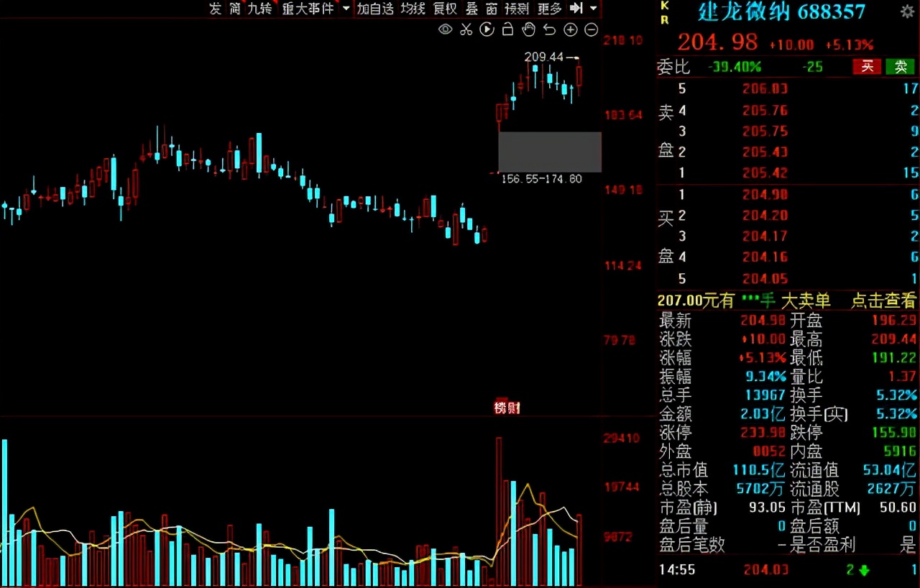
Task: Click the 叠 overlay toolbar button
Action: (471, 9)
